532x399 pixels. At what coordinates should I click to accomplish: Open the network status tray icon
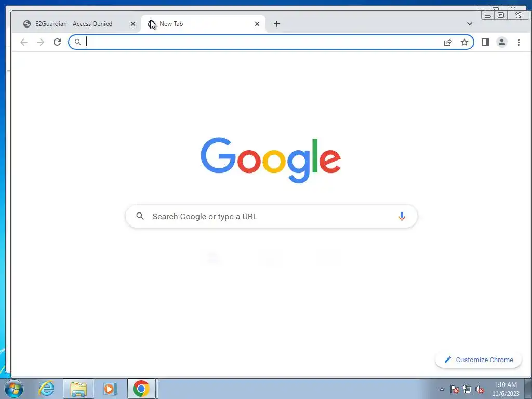[467, 389]
